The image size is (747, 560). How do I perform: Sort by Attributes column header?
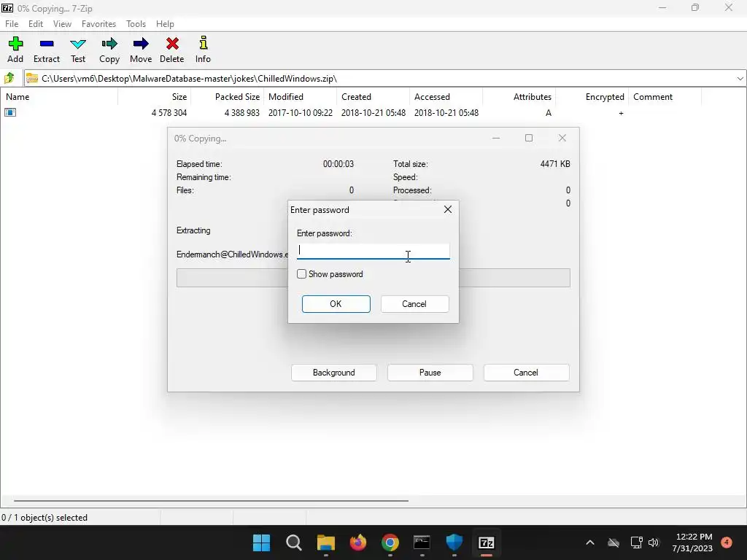pyautogui.click(x=519, y=97)
